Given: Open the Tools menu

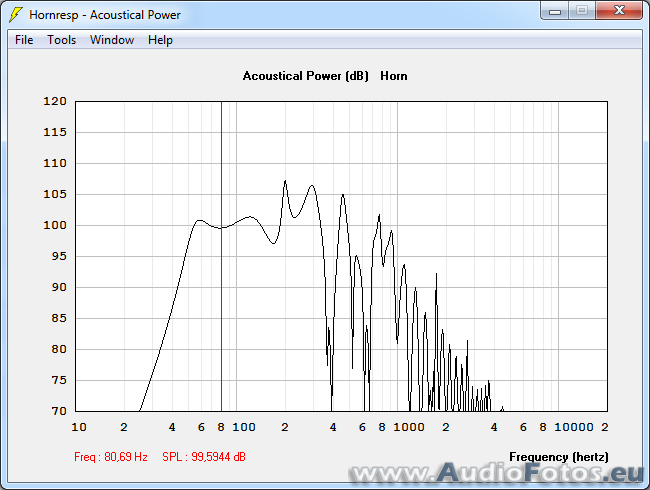Looking at the screenshot, I should pos(61,40).
